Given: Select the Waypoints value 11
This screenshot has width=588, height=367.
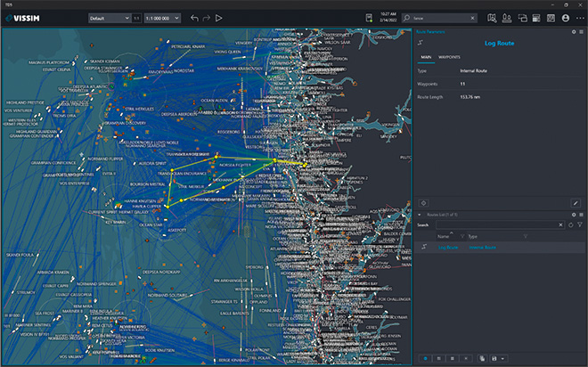Looking at the screenshot, I should pyautogui.click(x=462, y=84).
